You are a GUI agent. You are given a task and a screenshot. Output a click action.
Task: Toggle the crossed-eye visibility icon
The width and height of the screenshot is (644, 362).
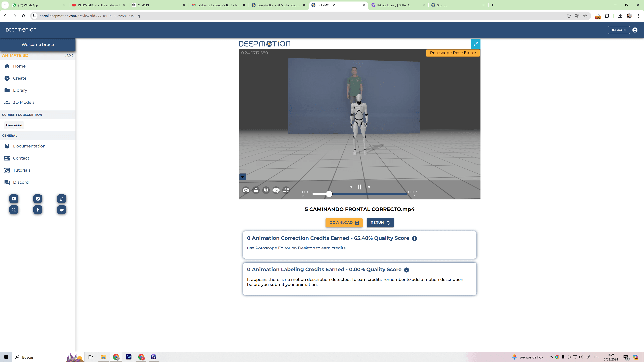276,190
